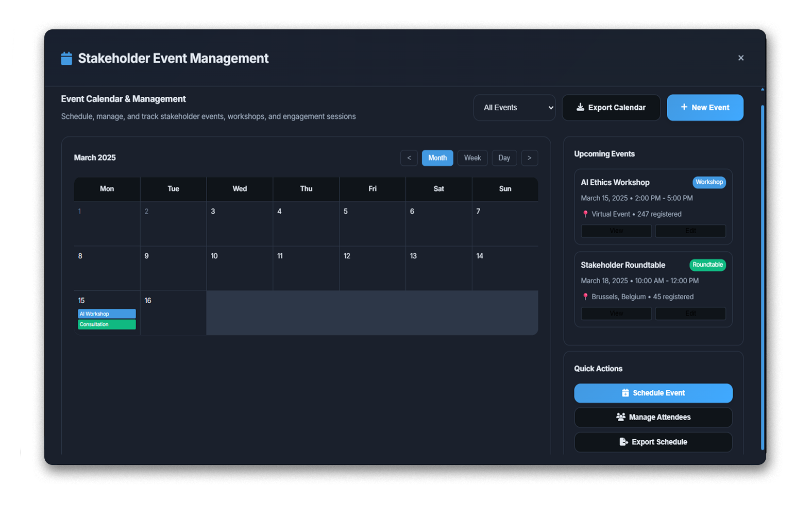Click the Fri column header

(x=373, y=189)
